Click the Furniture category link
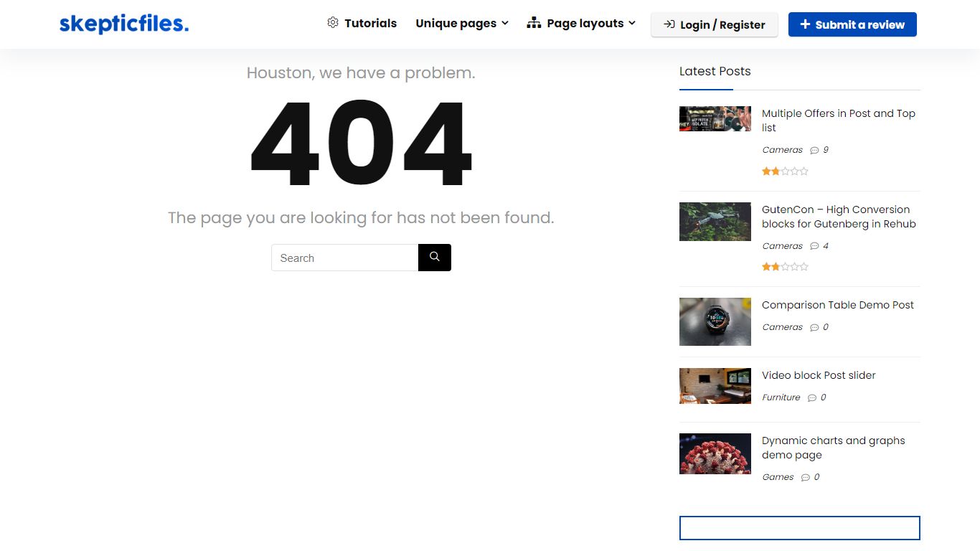The width and height of the screenshot is (980, 551). [x=781, y=397]
